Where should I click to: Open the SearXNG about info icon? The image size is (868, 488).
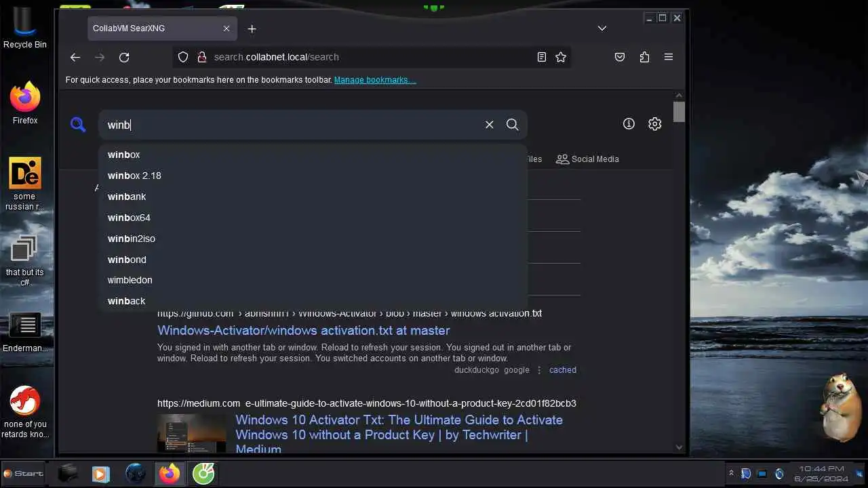tap(629, 124)
